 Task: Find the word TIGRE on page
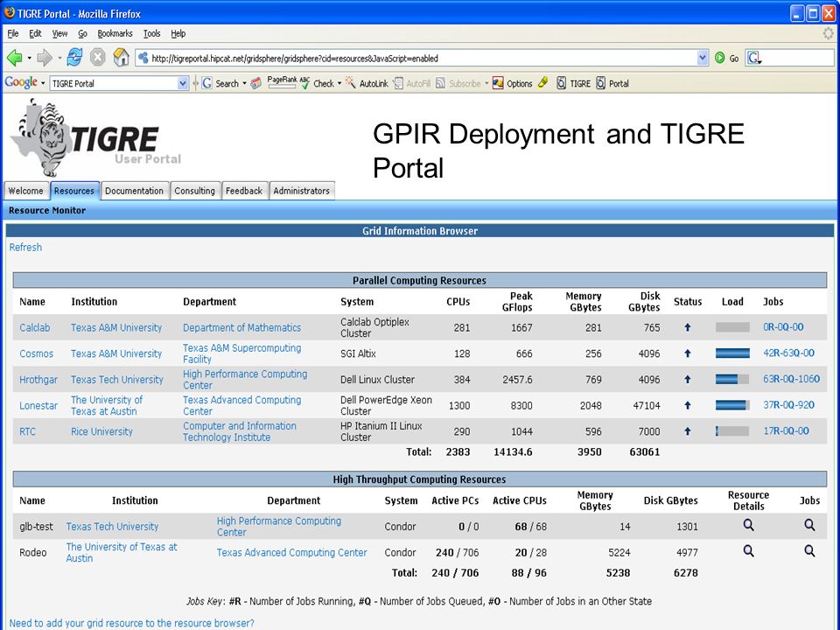[x=573, y=84]
